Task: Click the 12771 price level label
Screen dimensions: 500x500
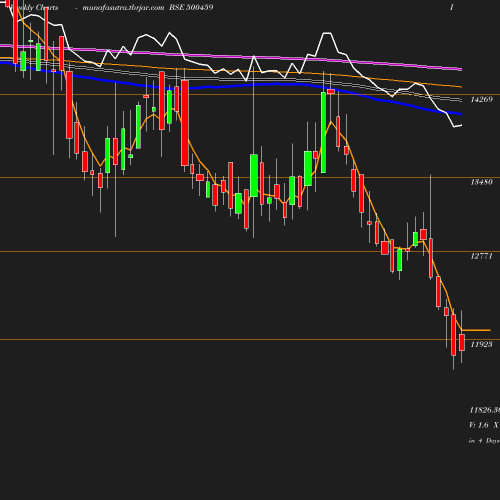Action: pos(481,256)
